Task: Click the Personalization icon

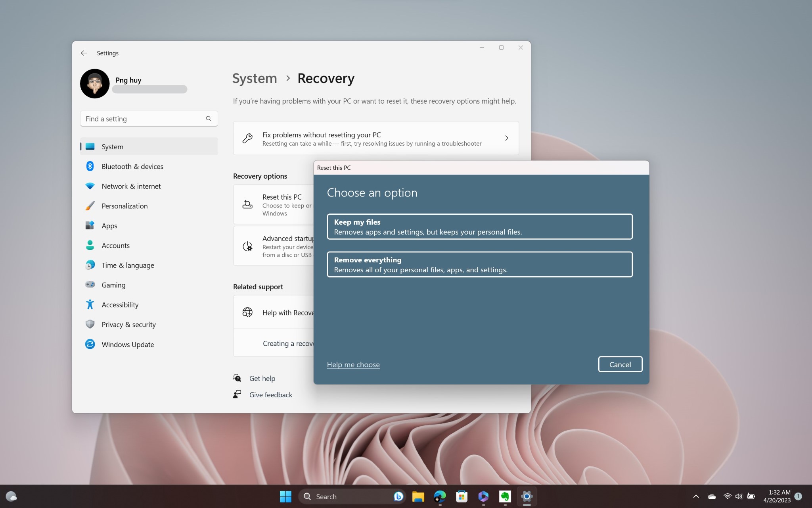Action: (90, 206)
